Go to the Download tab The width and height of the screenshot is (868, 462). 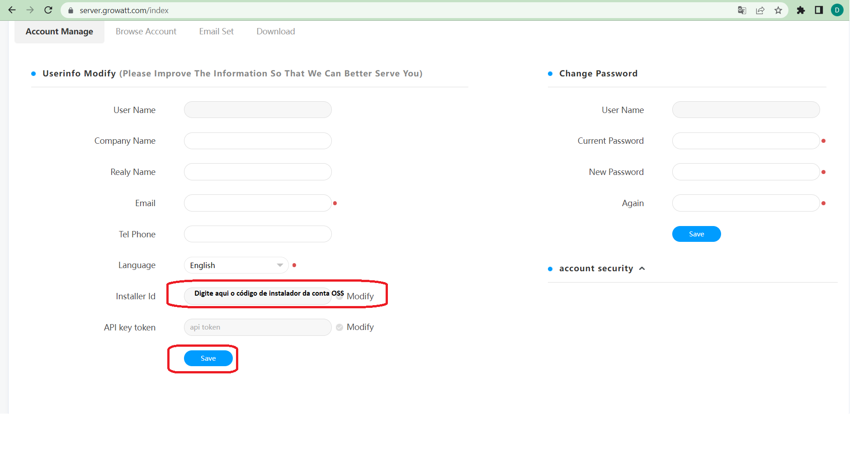(x=275, y=32)
